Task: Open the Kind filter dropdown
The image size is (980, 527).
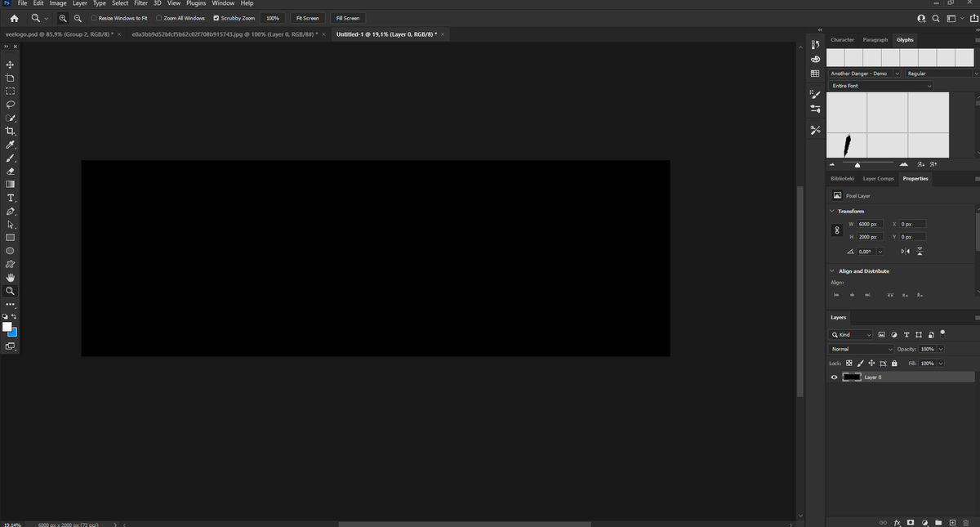Action: tap(851, 334)
